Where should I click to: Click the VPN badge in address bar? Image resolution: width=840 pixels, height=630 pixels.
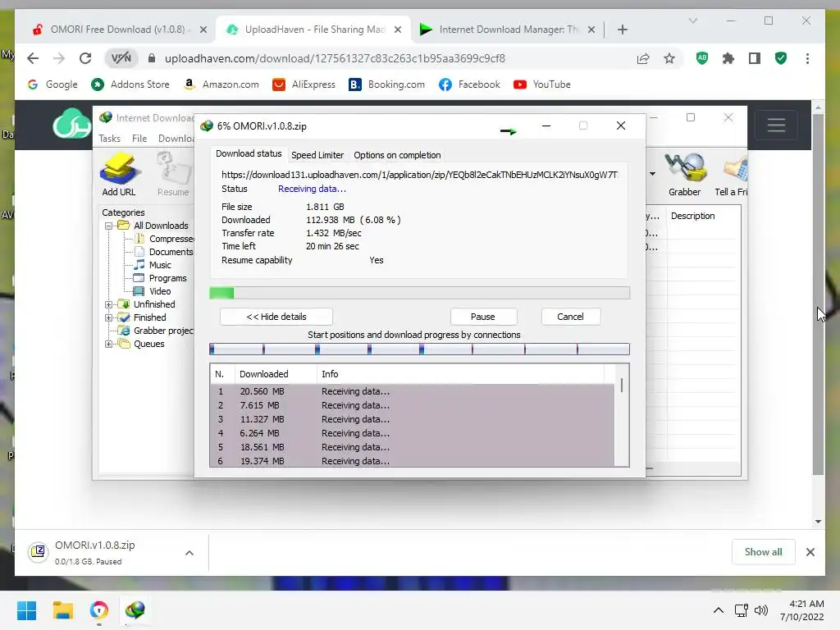(121, 58)
